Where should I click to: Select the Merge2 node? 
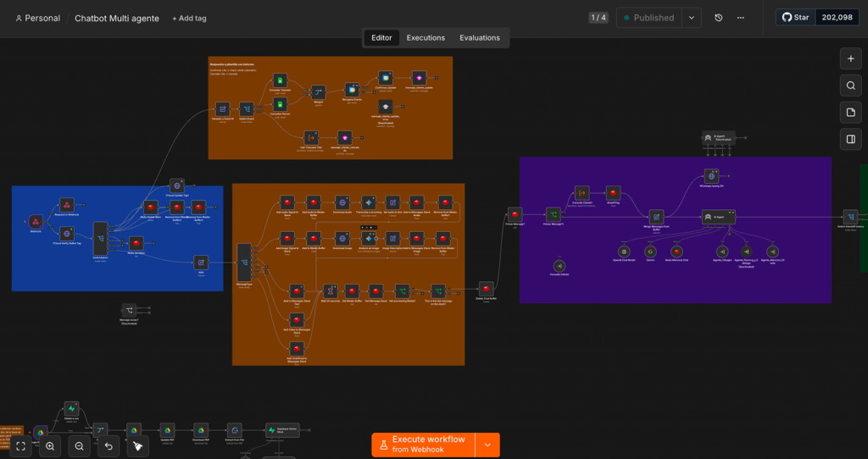click(319, 91)
